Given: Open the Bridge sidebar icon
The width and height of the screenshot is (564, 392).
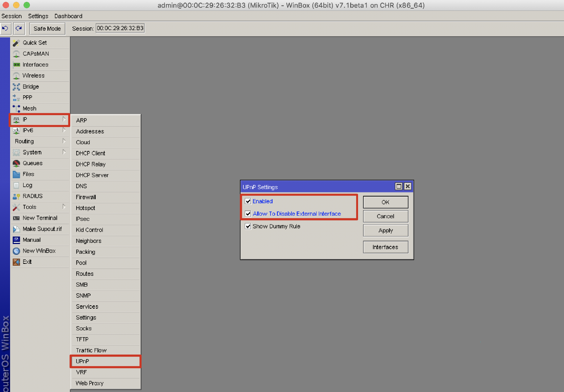Looking at the screenshot, I should 16,87.
